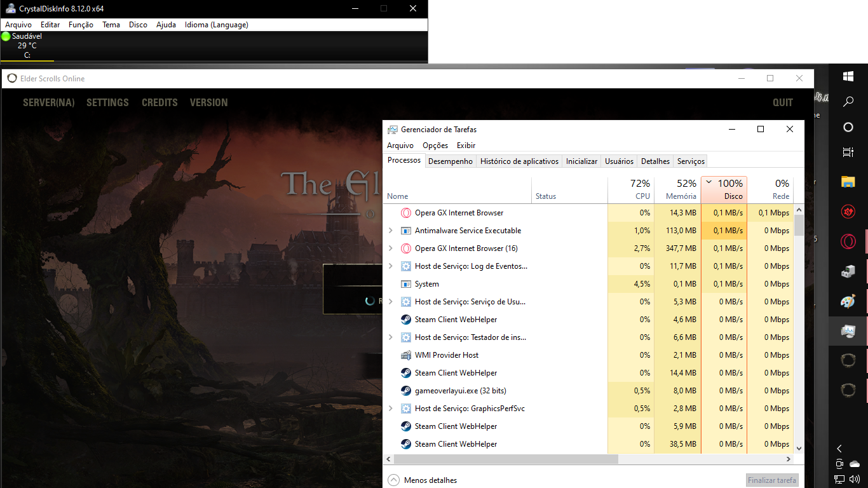Show hidden tray icons with the chevron
Viewport: 868px width, 488px height.
[839, 449]
